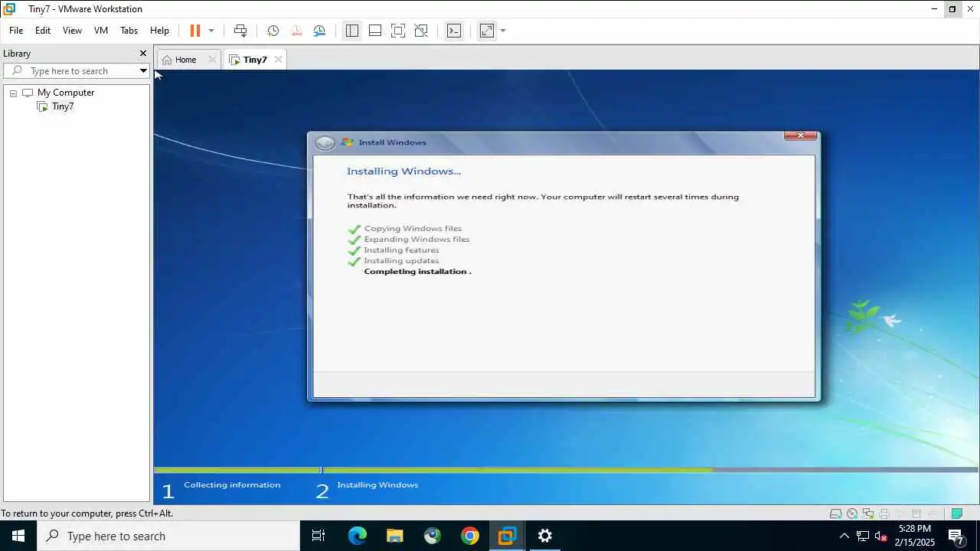This screenshot has height=551, width=980.
Task: Show hidden system tray icons
Action: click(844, 536)
